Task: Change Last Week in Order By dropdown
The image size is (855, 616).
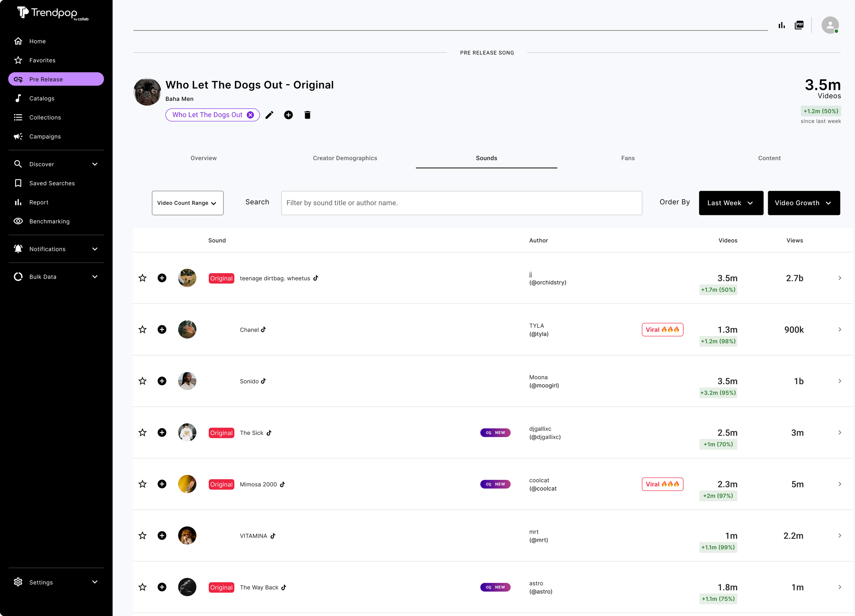Action: (731, 203)
